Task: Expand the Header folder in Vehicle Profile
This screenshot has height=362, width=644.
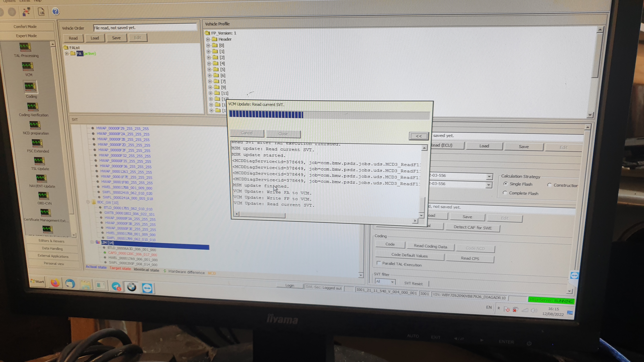Action: [208, 39]
